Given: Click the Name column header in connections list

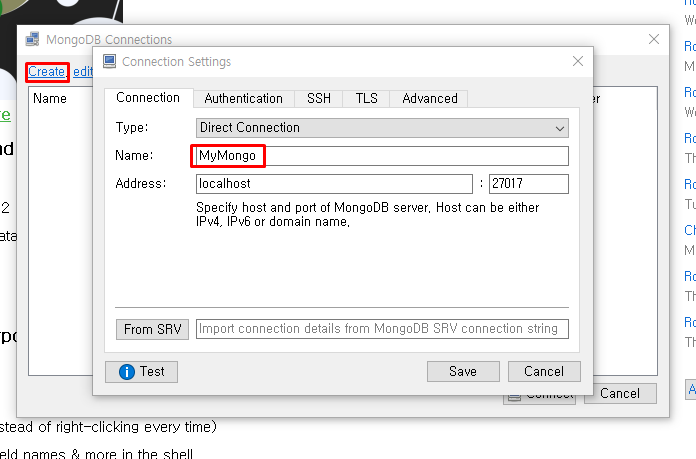Looking at the screenshot, I should coord(50,99).
